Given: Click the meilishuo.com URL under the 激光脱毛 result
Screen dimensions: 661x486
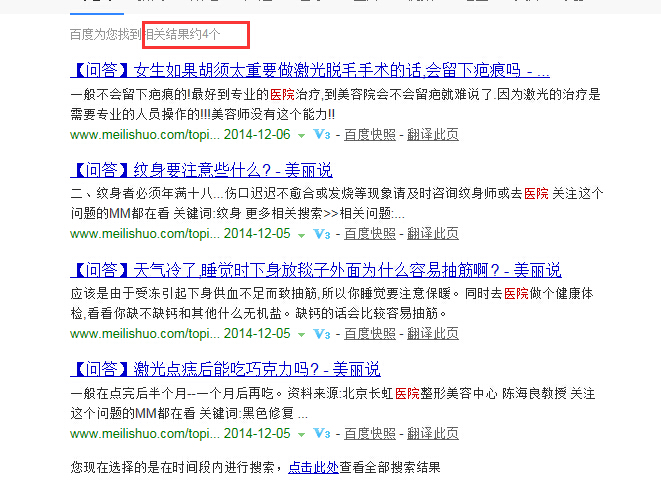Looking at the screenshot, I should pyautogui.click(x=144, y=134).
